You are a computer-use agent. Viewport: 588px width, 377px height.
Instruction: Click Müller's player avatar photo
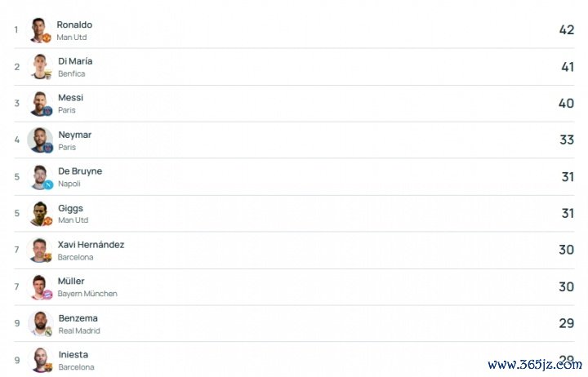pos(40,286)
